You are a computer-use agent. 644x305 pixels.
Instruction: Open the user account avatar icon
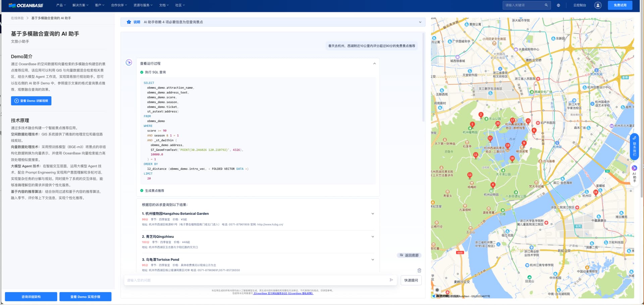598,5
